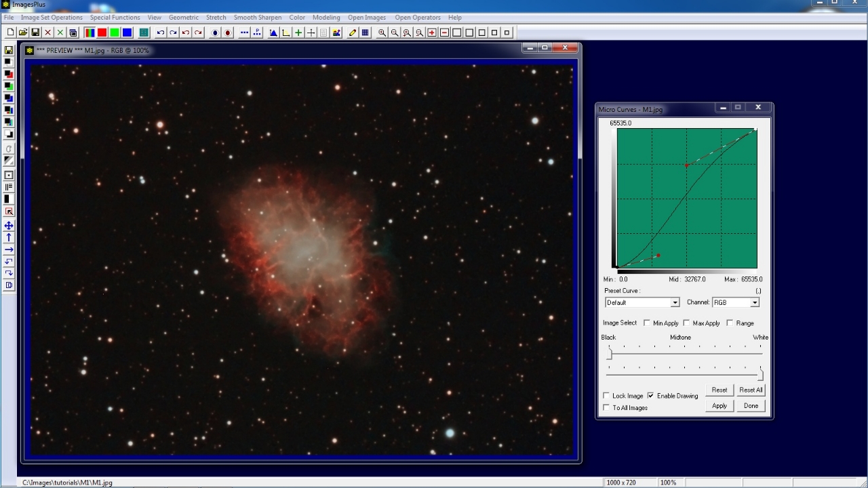Display blue channel only
The height and width of the screenshot is (488, 868).
point(127,33)
